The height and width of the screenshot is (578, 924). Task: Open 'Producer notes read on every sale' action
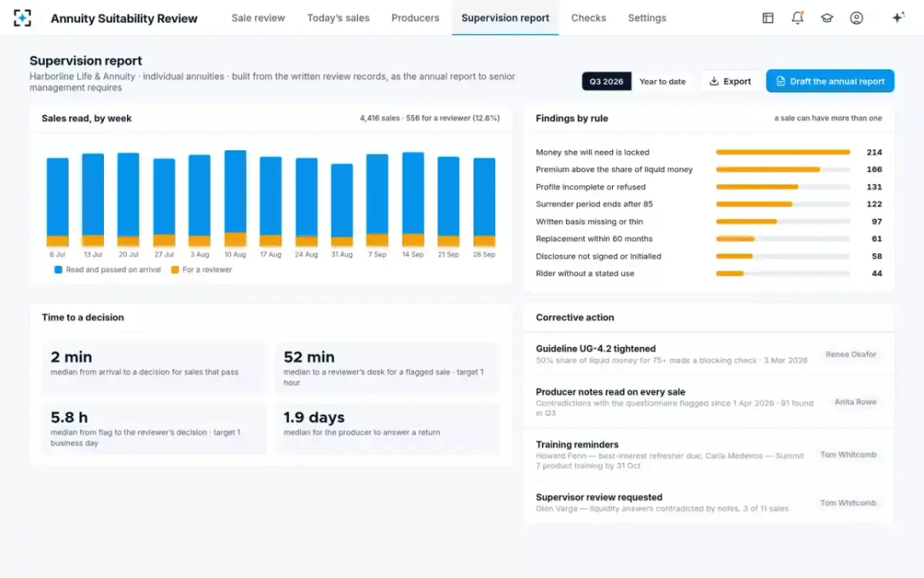pos(708,402)
